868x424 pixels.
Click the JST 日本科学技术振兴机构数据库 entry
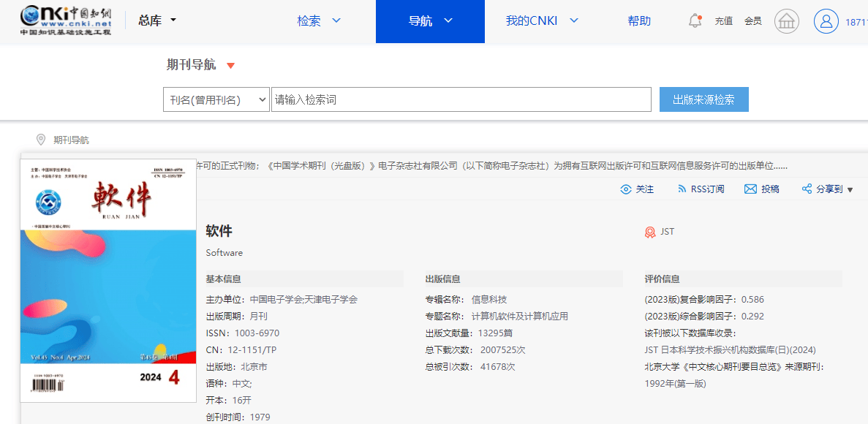tap(731, 350)
